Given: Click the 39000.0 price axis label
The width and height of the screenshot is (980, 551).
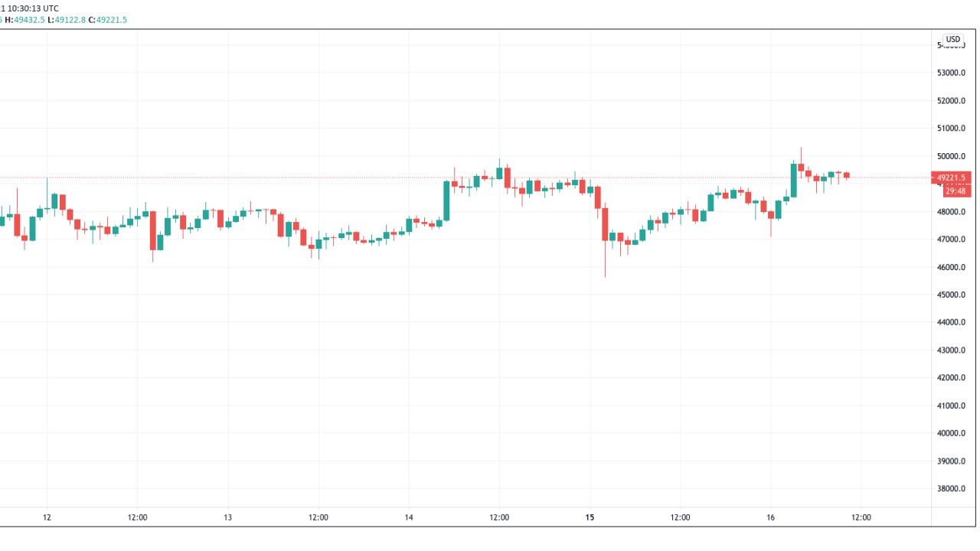Looking at the screenshot, I should [951, 461].
